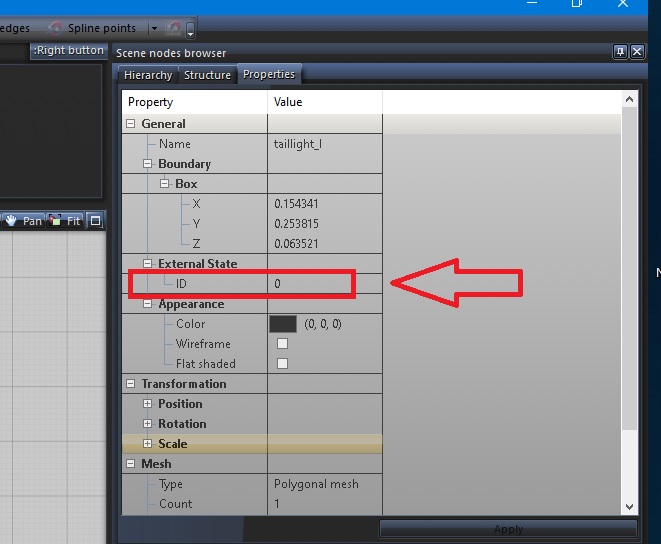Viewport: 661px width, 544px height.
Task: Switch to the Hierarchy tab
Action: pos(148,75)
